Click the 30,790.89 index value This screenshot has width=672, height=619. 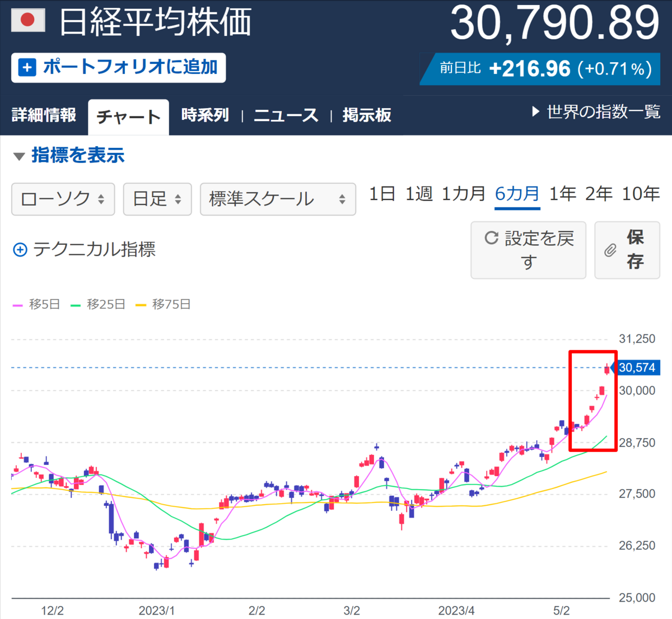(x=555, y=24)
